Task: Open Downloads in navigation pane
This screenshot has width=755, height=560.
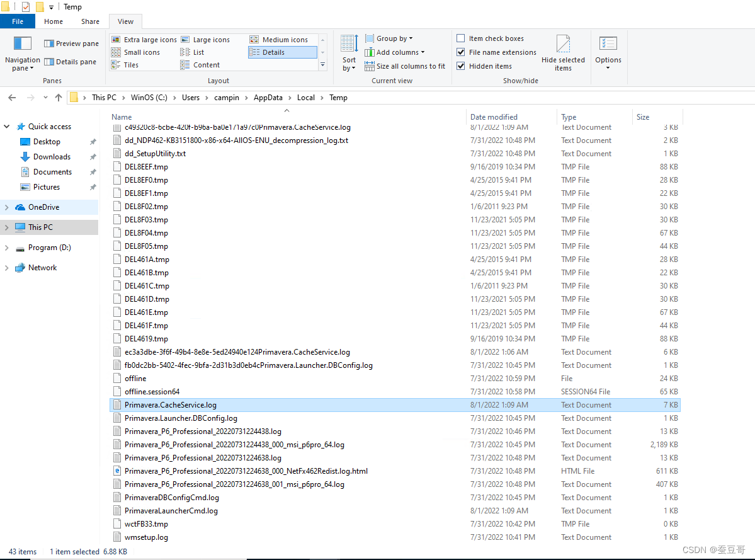Action: [52, 156]
